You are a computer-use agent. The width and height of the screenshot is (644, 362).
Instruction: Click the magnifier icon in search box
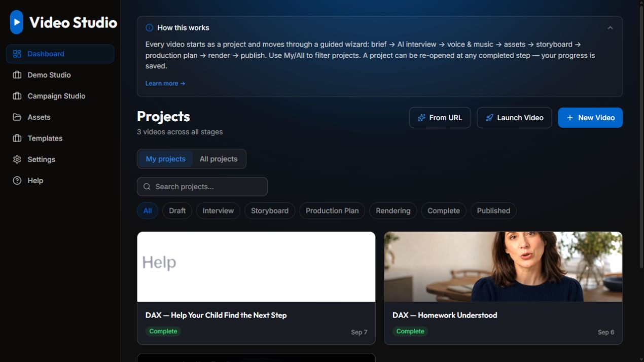pyautogui.click(x=147, y=187)
